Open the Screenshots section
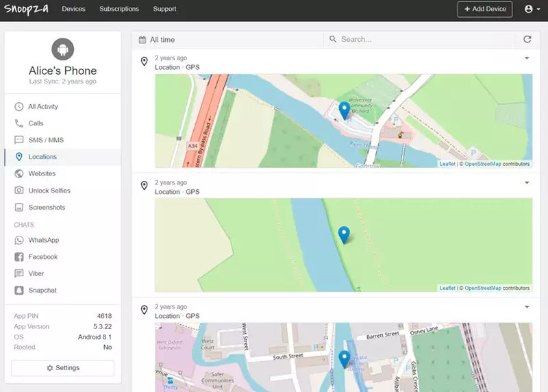548x392 pixels. click(x=63, y=208)
